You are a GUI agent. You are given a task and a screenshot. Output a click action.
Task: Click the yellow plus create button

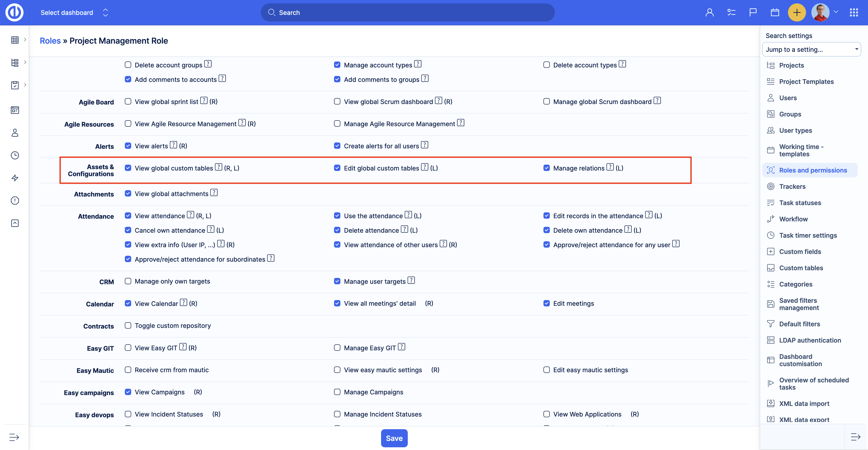(797, 13)
